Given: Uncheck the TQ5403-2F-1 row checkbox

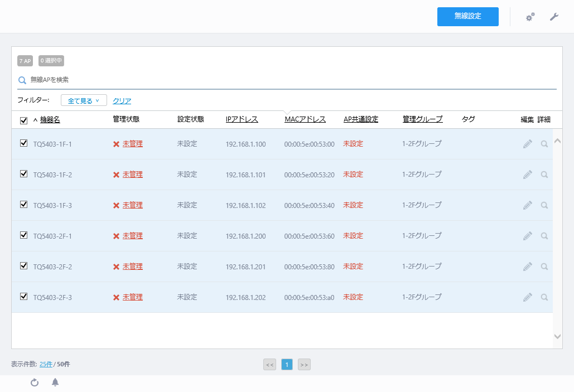Looking at the screenshot, I should [23, 235].
